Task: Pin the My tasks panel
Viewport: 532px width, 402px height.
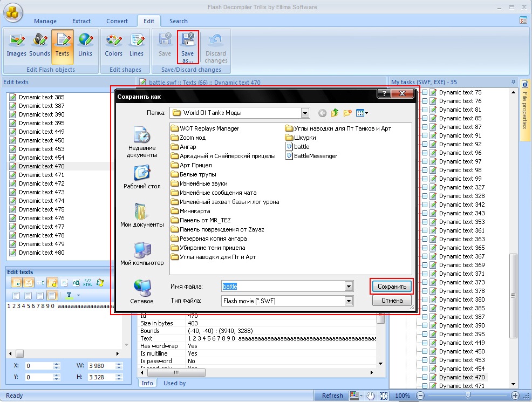Action: click(x=513, y=82)
